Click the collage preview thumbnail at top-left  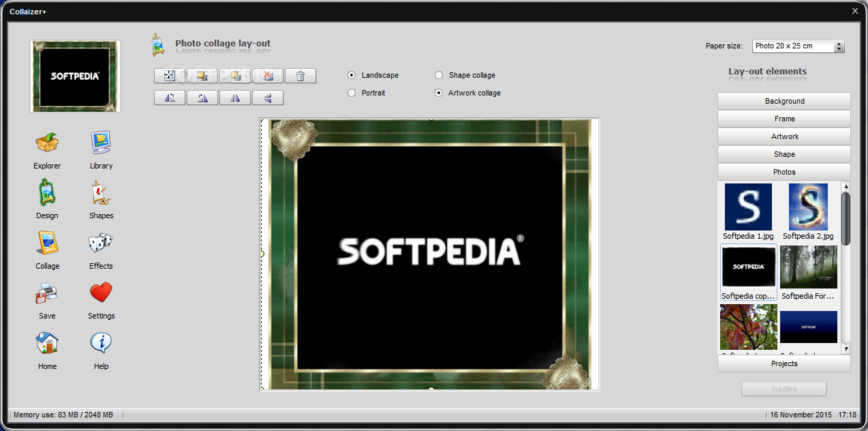pos(76,76)
